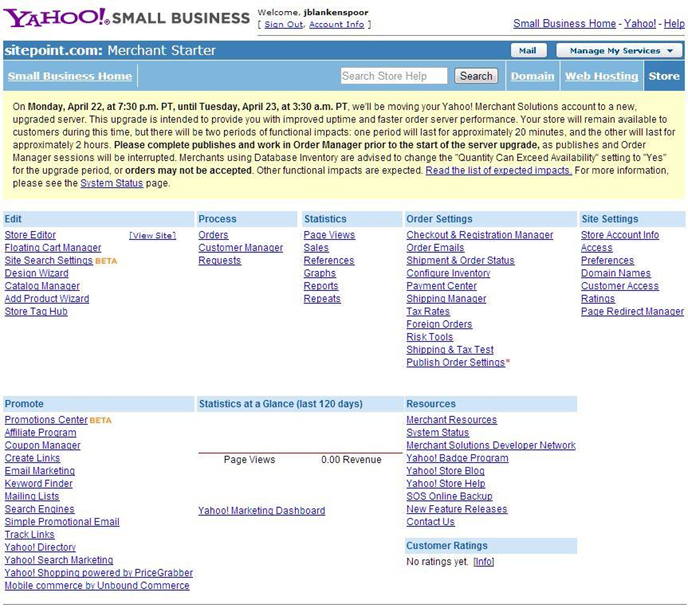Viewport: 688px width, 612px height.
Task: Open Domain Names settings
Action: tap(616, 273)
